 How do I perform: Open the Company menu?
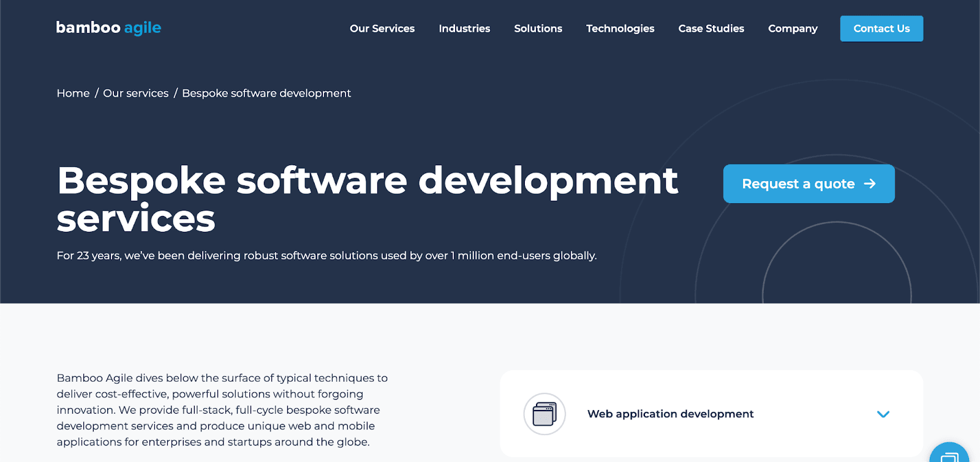click(793, 28)
